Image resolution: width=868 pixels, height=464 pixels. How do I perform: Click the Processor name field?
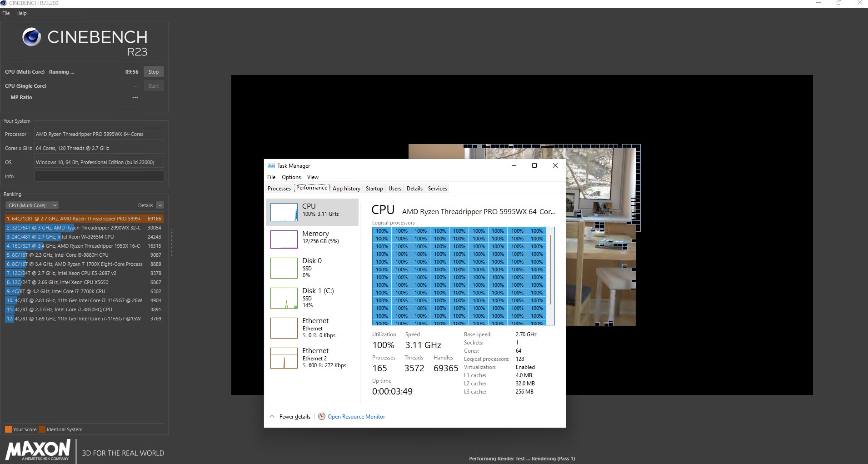tap(99, 134)
